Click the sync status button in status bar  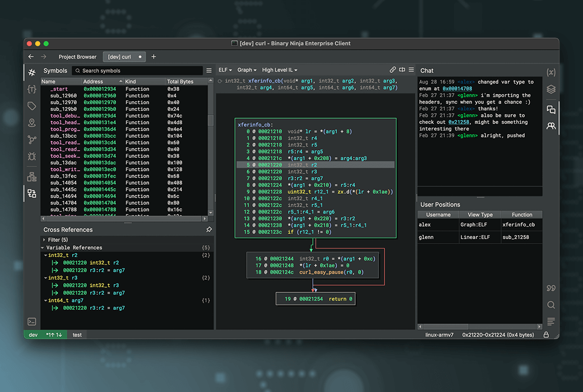[55, 335]
